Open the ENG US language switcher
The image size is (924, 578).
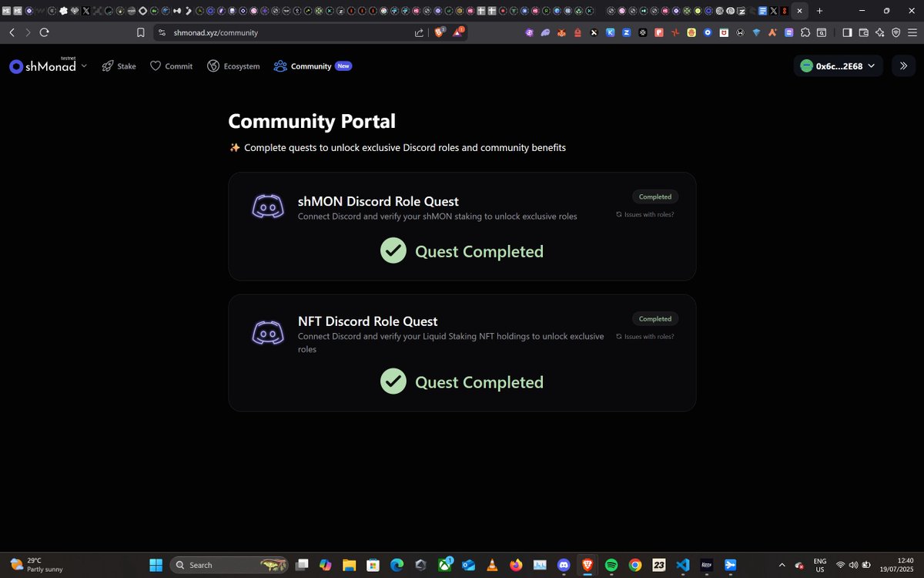[x=820, y=565]
